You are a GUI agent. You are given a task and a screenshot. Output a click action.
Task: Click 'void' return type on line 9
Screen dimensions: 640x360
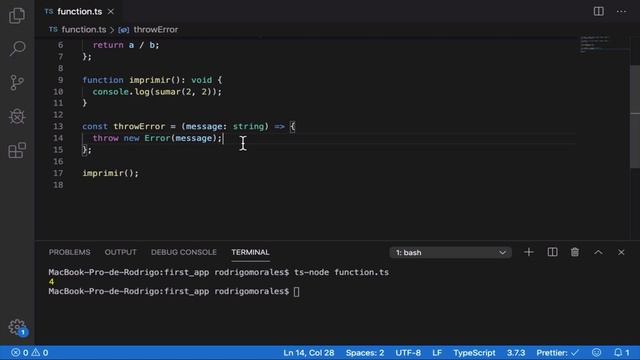202,80
